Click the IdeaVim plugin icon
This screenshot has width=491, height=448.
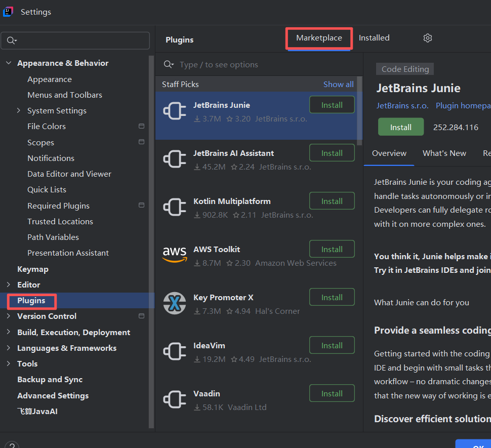coord(175,351)
